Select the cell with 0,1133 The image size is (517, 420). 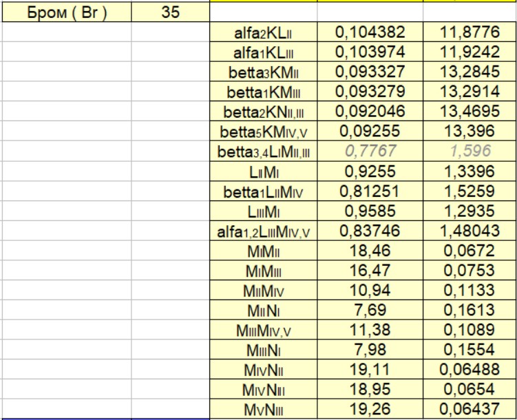[x=470, y=290]
